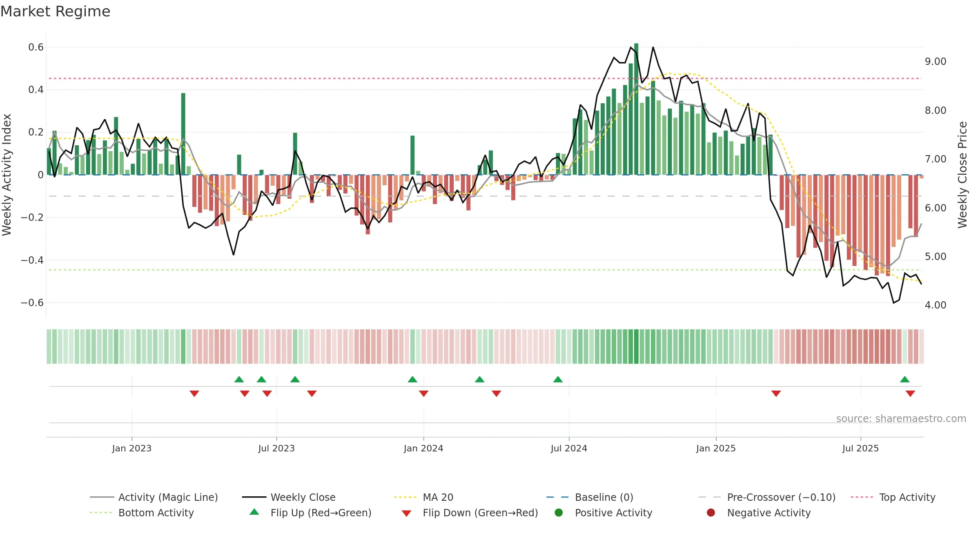This screenshot has width=980, height=551.
Task: Click the tall green bar near March 2023
Action: coord(183,134)
